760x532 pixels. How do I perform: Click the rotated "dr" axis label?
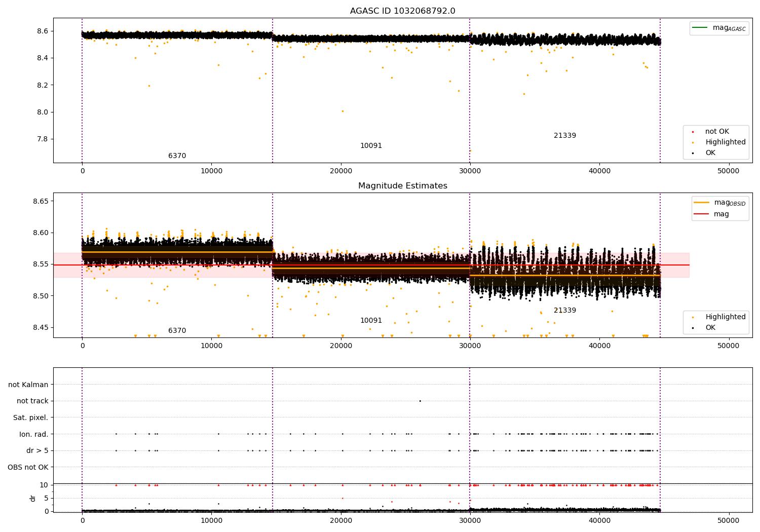click(x=33, y=498)
